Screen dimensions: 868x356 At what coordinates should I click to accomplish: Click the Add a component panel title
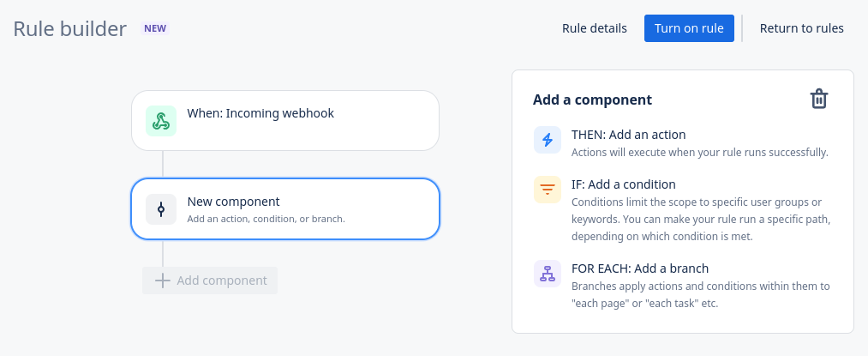(x=592, y=100)
